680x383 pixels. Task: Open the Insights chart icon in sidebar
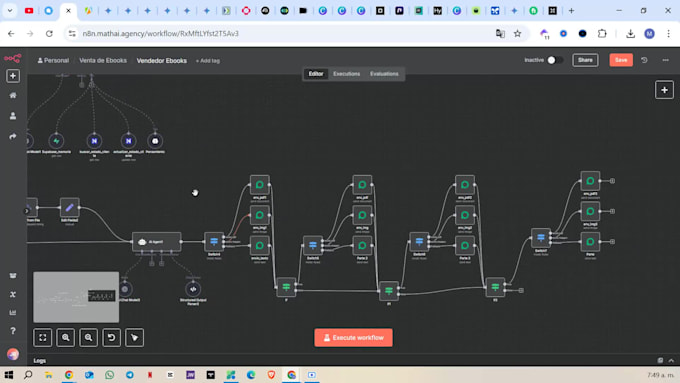(x=13, y=313)
